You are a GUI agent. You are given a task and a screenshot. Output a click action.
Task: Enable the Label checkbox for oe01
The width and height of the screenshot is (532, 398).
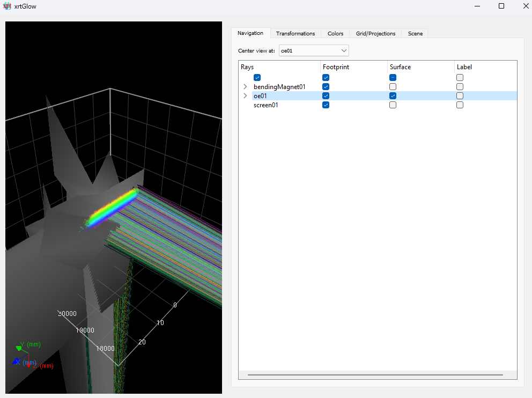coord(460,95)
